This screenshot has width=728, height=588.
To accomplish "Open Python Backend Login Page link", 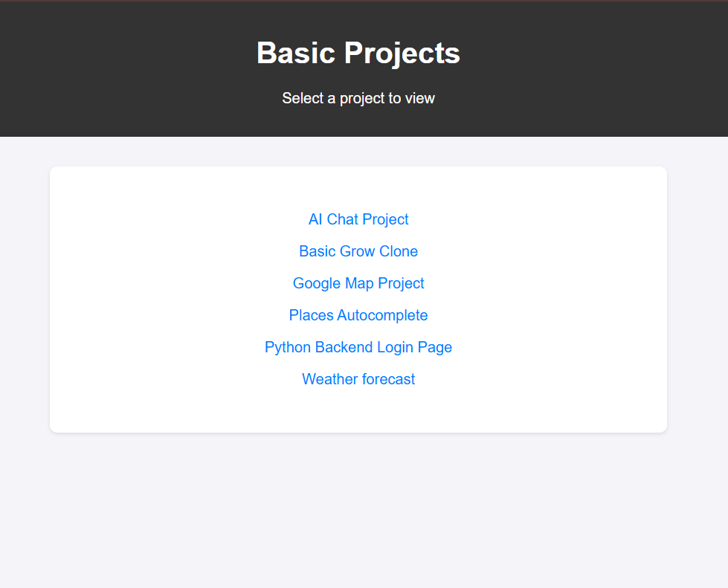I will pos(358,347).
